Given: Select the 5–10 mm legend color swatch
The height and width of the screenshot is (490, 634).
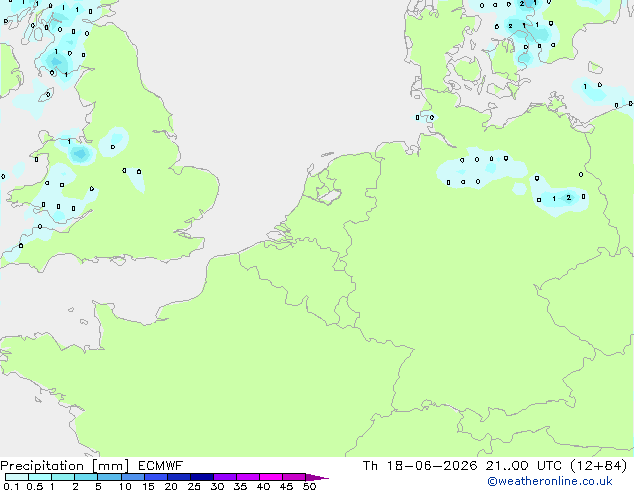Looking at the screenshot, I should coord(109,477).
